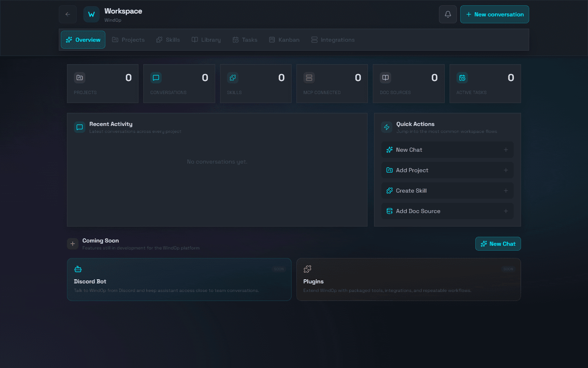588x368 pixels.
Task: Open the Plugins card title
Action: click(314, 281)
